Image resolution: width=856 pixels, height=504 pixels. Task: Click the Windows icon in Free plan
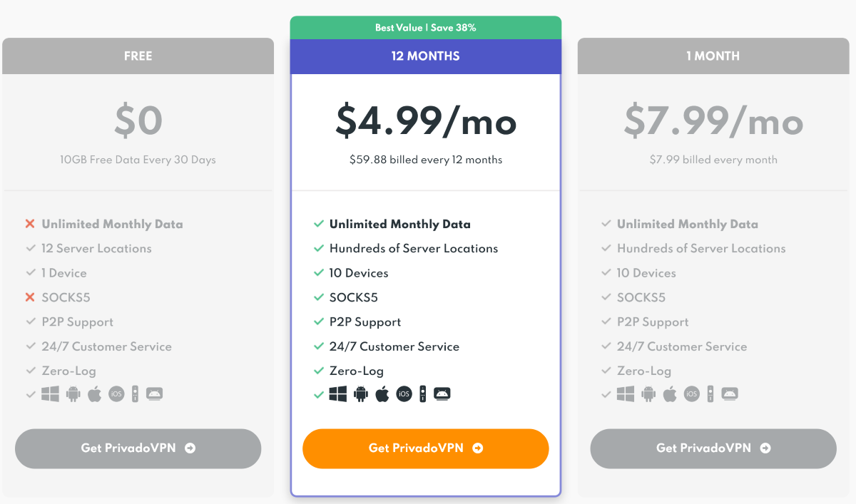click(x=51, y=394)
